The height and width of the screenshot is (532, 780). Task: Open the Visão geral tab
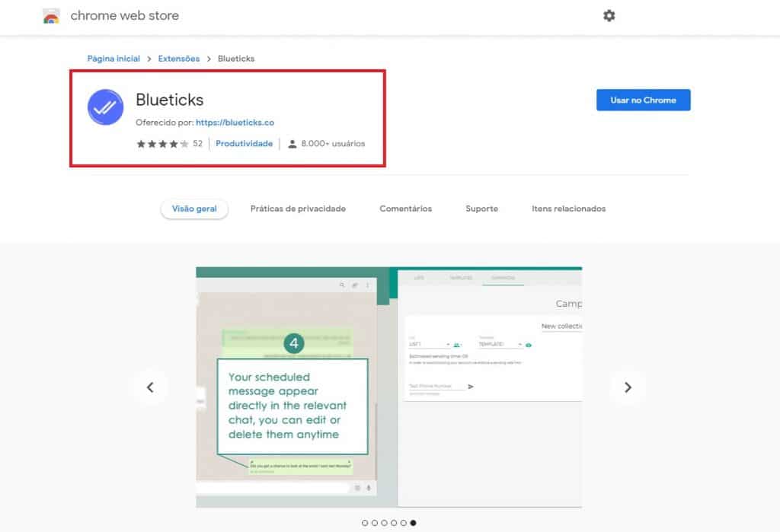194,209
